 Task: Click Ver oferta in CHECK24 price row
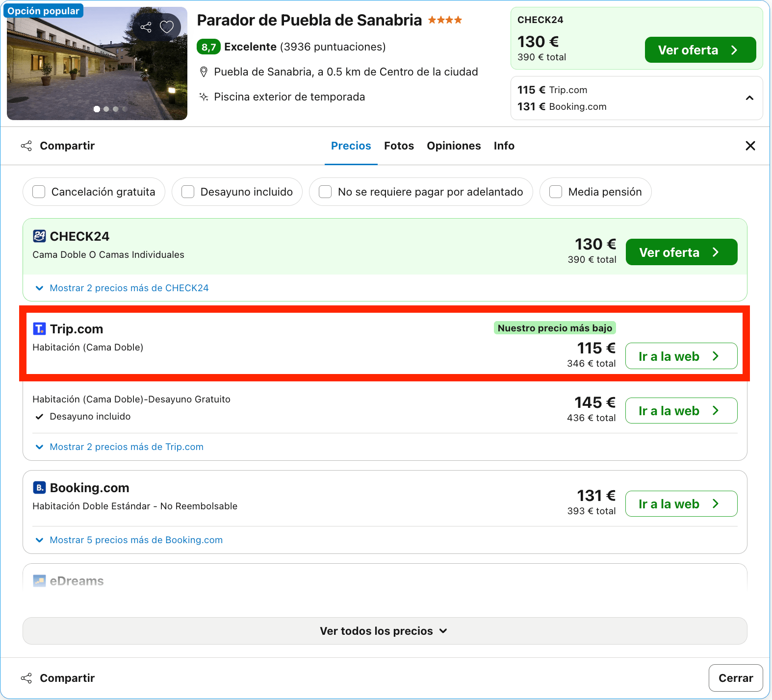pyautogui.click(x=682, y=252)
